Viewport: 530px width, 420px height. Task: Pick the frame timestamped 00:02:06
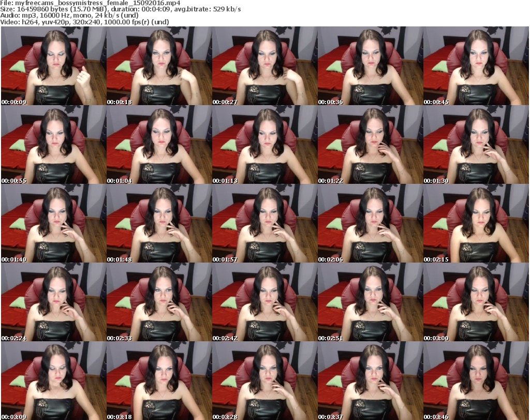click(x=370, y=223)
